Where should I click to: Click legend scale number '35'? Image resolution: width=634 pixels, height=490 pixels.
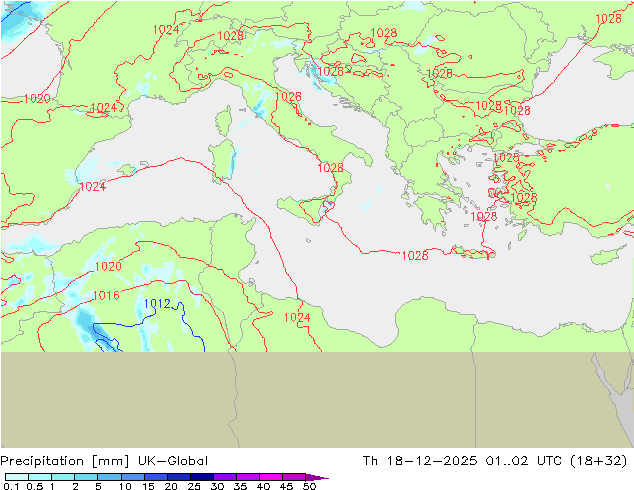240,486
